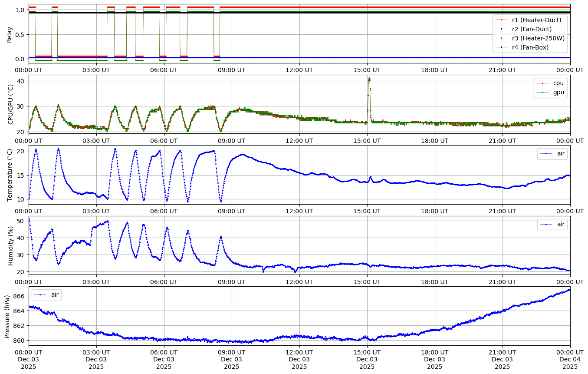Select the Humidity (%) y-axis label
This screenshot has height=374, width=588.
(10, 246)
